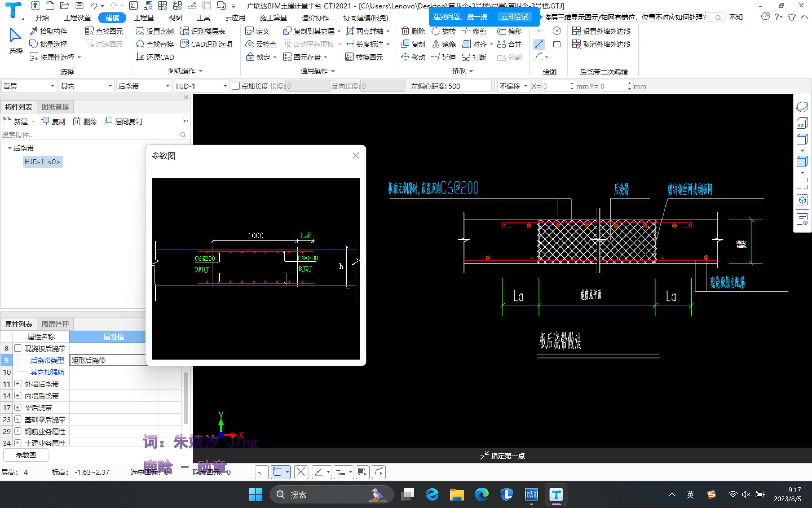Select the 拾取构件 pick component tool
Screen dimensions: 812x508
49,31
